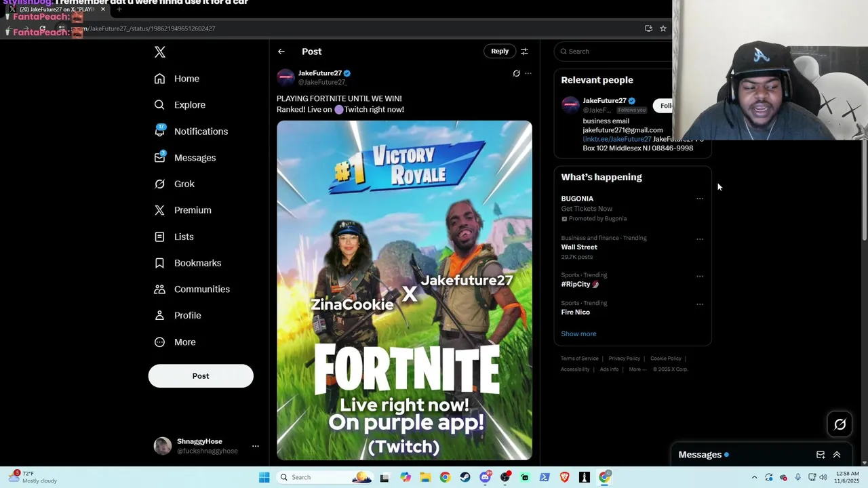
Task: Open the Windows Start menu
Action: (264, 477)
